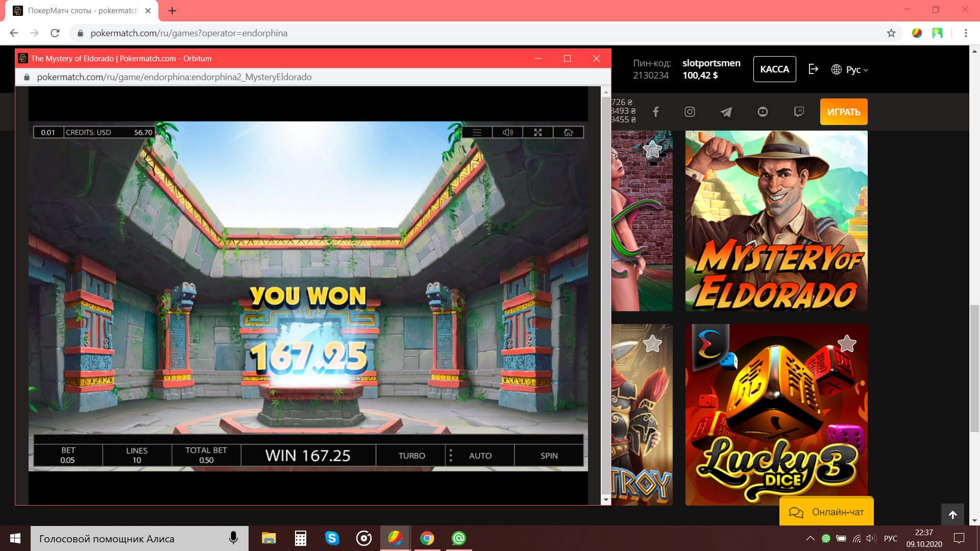
Task: Click the TOTAL BET 0.50 field
Action: (206, 455)
